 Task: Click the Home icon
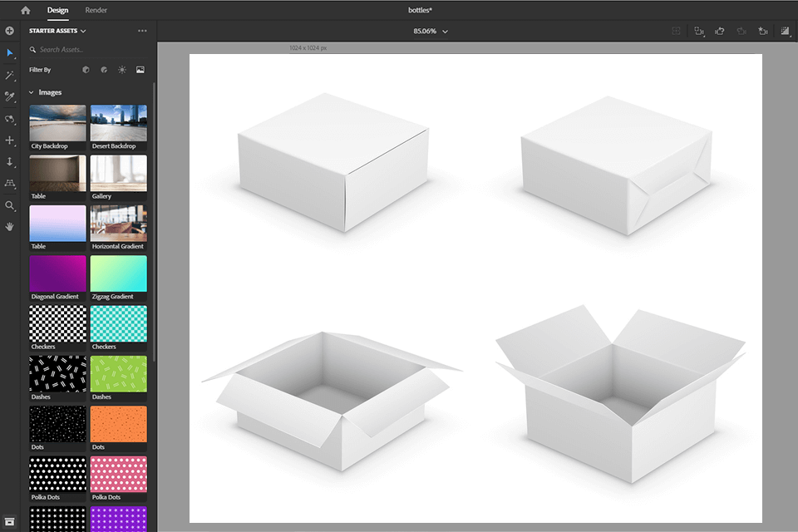(25, 10)
